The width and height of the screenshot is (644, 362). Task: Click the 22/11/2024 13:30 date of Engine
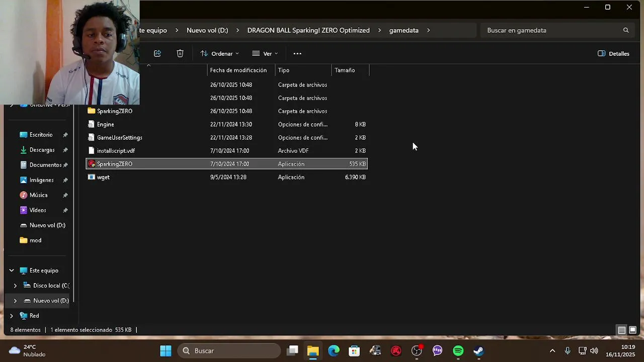point(231,124)
